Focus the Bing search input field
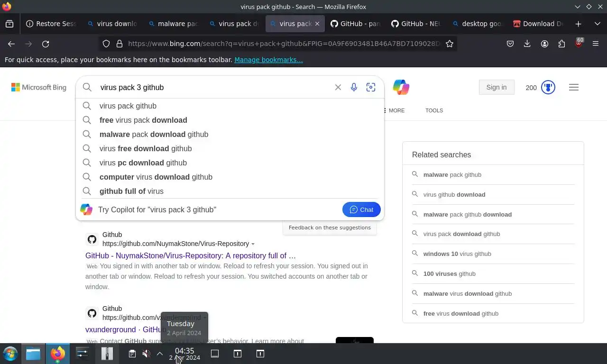Image resolution: width=607 pixels, height=364 pixels. pos(213,87)
